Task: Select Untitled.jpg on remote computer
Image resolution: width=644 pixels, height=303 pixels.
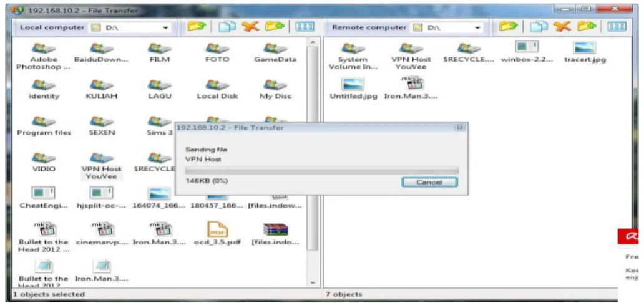Action: tap(353, 89)
